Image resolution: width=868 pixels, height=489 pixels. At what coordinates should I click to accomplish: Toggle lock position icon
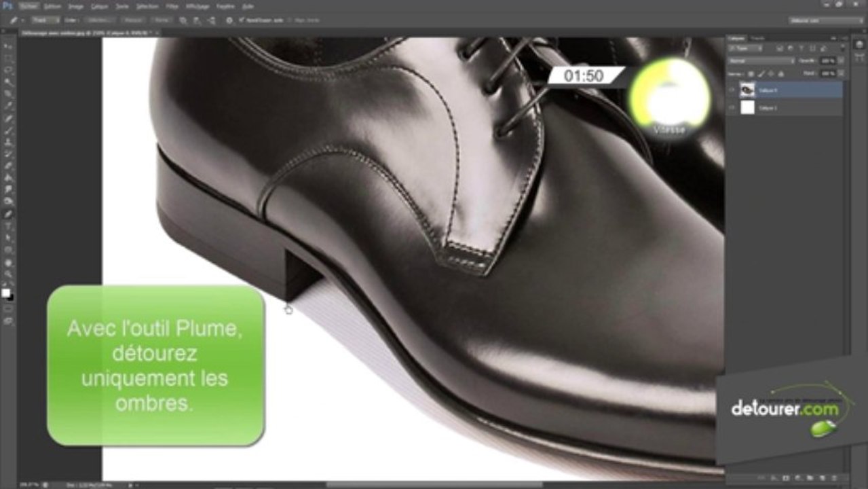click(771, 74)
